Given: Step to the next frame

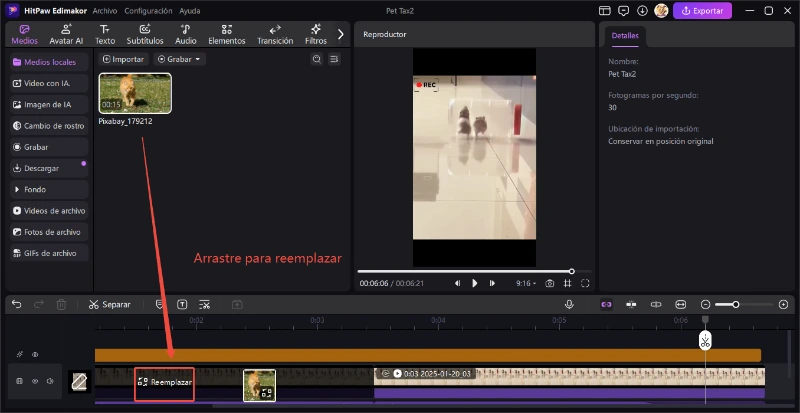Looking at the screenshot, I should pyautogui.click(x=492, y=283).
